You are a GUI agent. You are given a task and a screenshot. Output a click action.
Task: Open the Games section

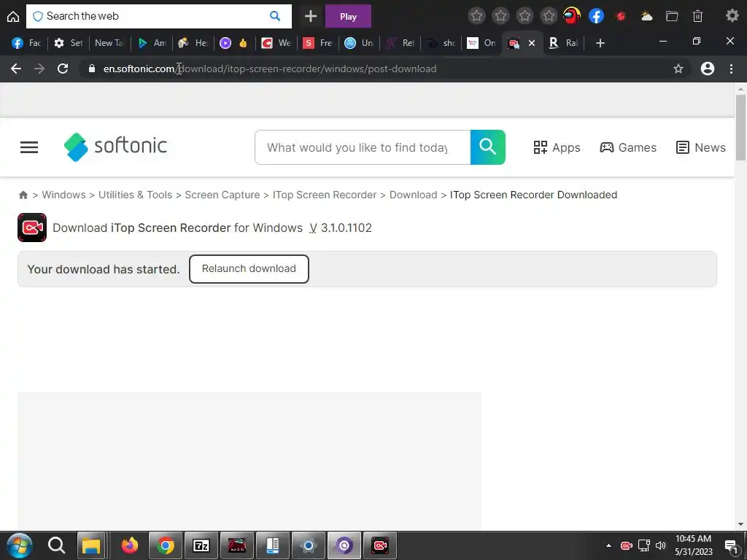[628, 147]
